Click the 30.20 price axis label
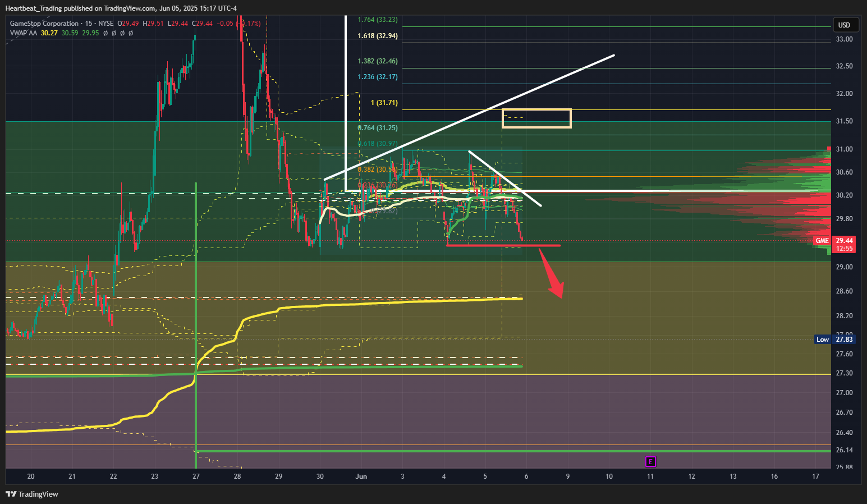This screenshot has width=867, height=504. pos(844,195)
